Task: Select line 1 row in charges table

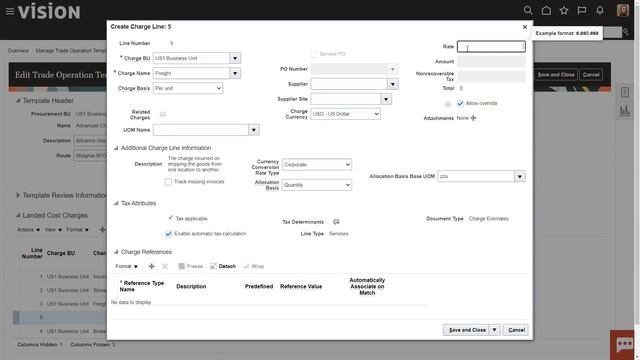Action: point(60,277)
